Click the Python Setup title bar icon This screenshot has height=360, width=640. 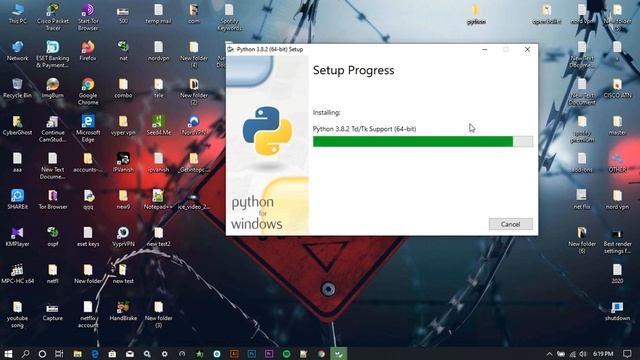click(231, 49)
